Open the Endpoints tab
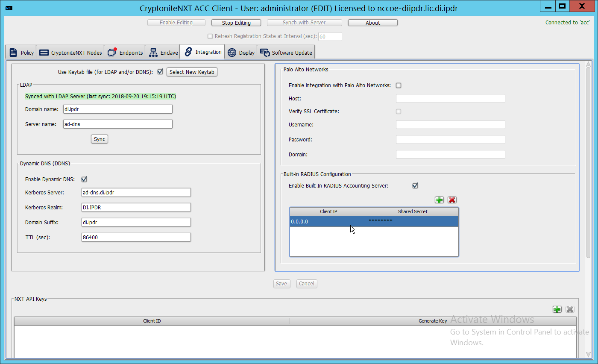Viewport: 598px width, 364px height. pyautogui.click(x=125, y=53)
